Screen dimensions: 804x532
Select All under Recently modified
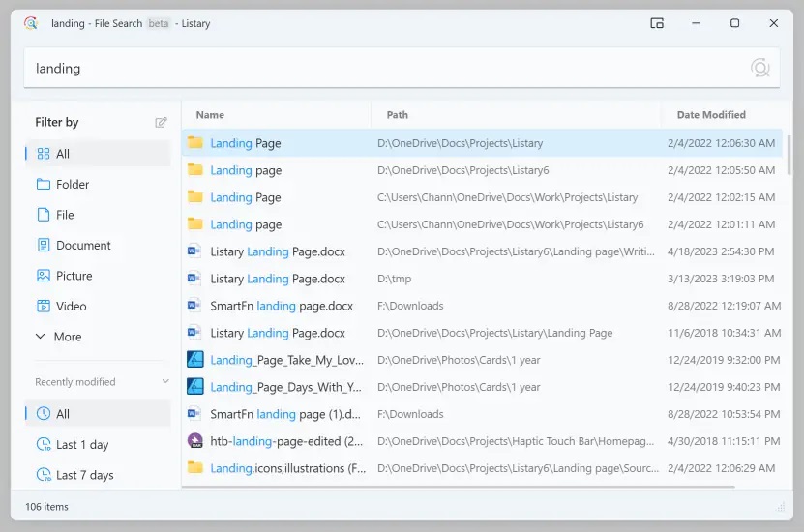point(98,414)
